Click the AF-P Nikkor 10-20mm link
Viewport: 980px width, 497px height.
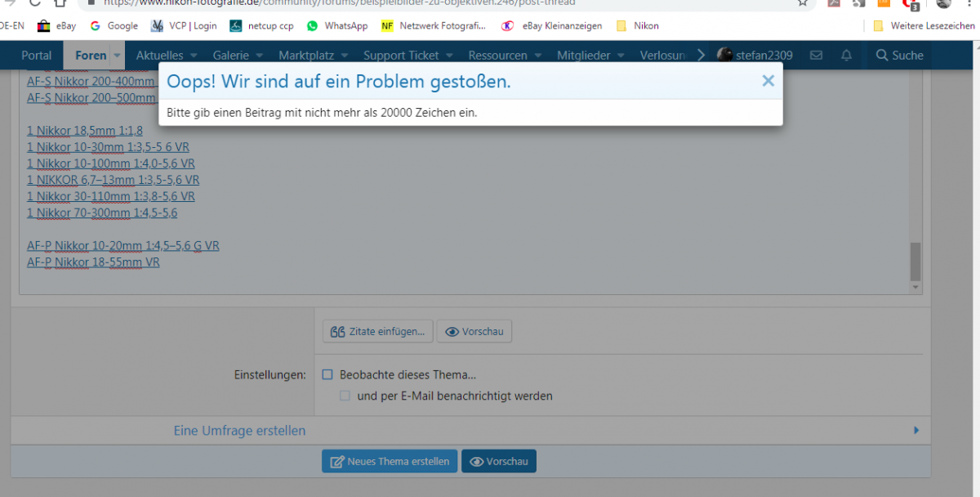[122, 245]
